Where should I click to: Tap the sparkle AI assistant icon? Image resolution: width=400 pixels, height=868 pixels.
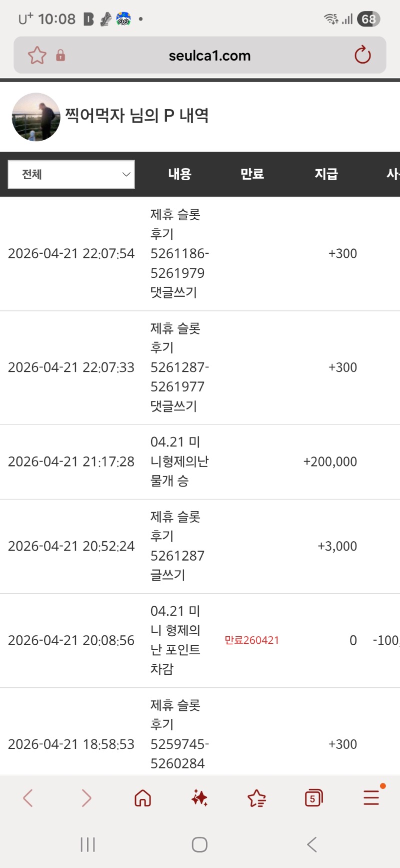(199, 798)
